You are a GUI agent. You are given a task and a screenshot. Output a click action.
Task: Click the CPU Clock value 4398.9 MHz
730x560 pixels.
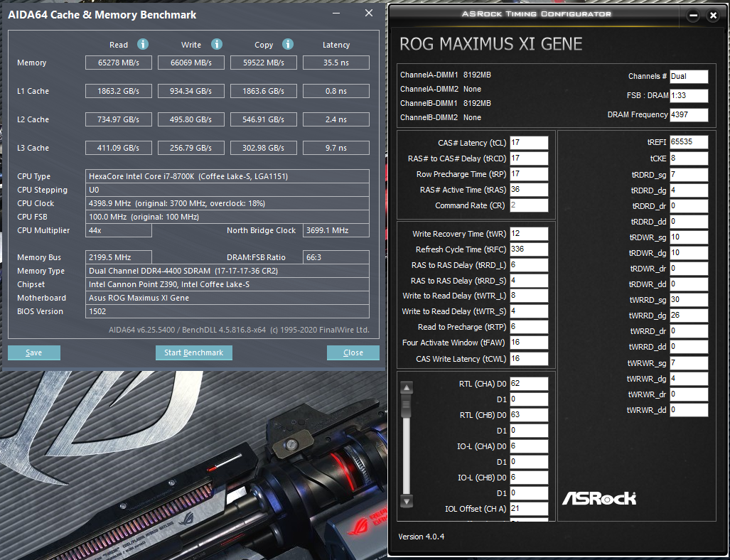pyautogui.click(x=227, y=203)
